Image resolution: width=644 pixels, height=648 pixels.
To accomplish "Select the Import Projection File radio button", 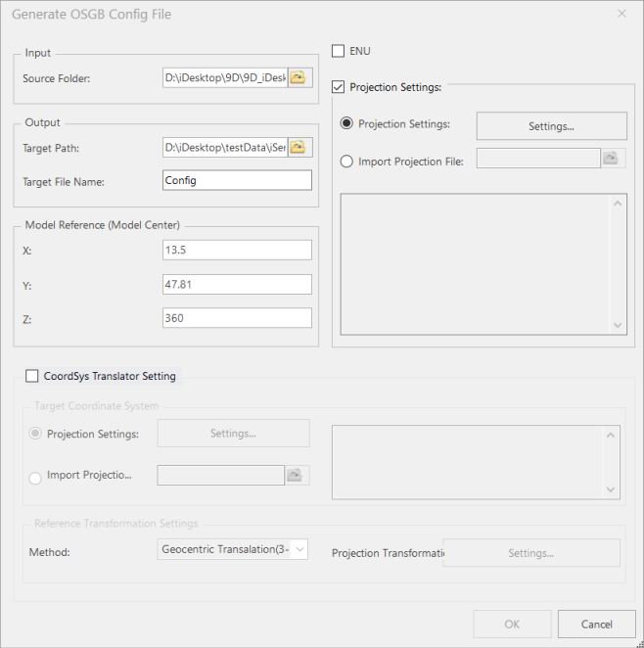I will click(346, 162).
